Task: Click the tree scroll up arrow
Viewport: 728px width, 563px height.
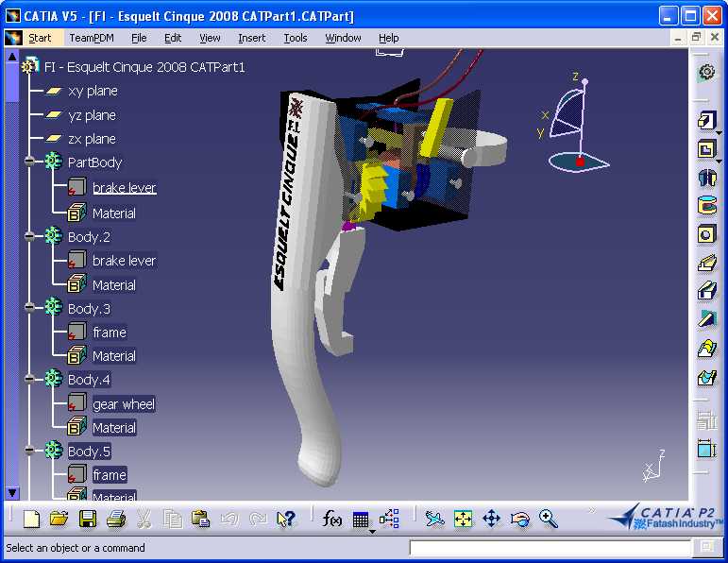Action: coord(12,57)
